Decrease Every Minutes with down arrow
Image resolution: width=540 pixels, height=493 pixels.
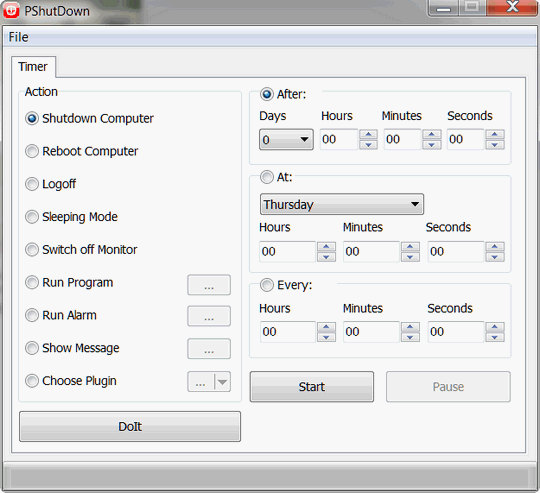(x=410, y=337)
